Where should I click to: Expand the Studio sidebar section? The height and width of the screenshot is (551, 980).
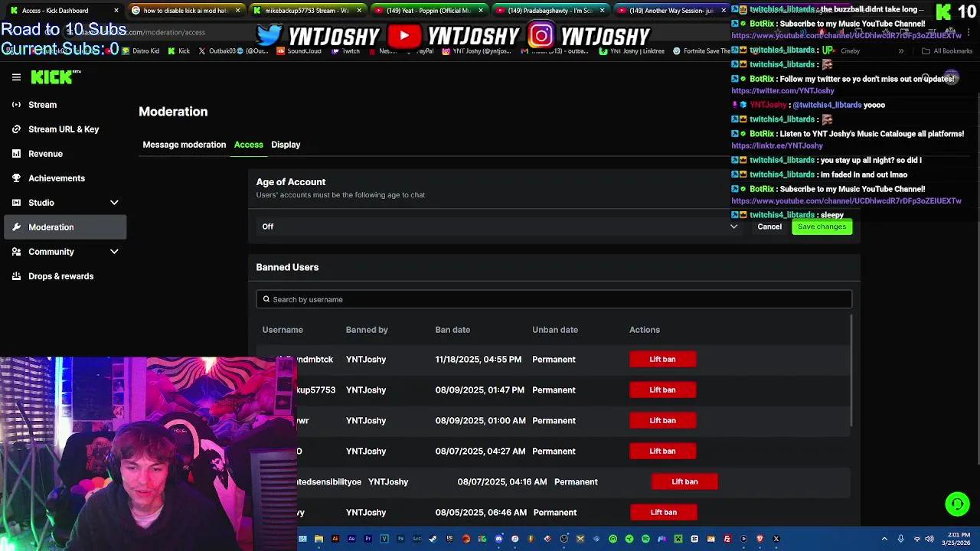click(x=65, y=203)
